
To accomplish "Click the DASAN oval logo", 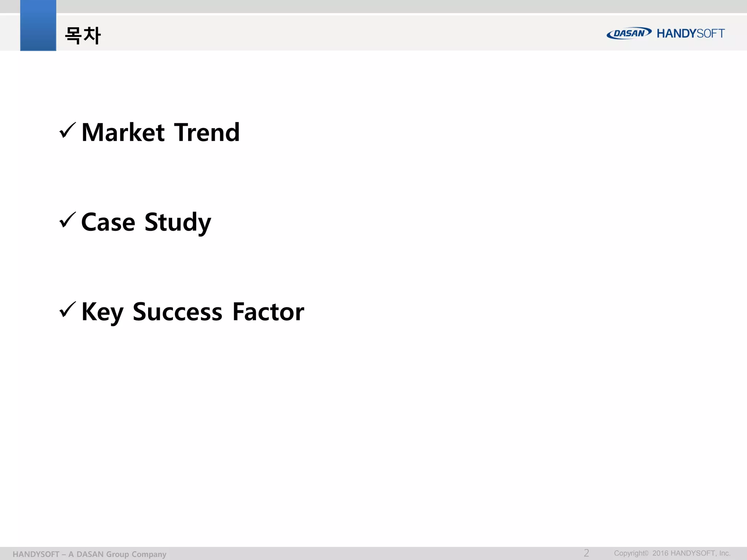I will pos(629,33).
